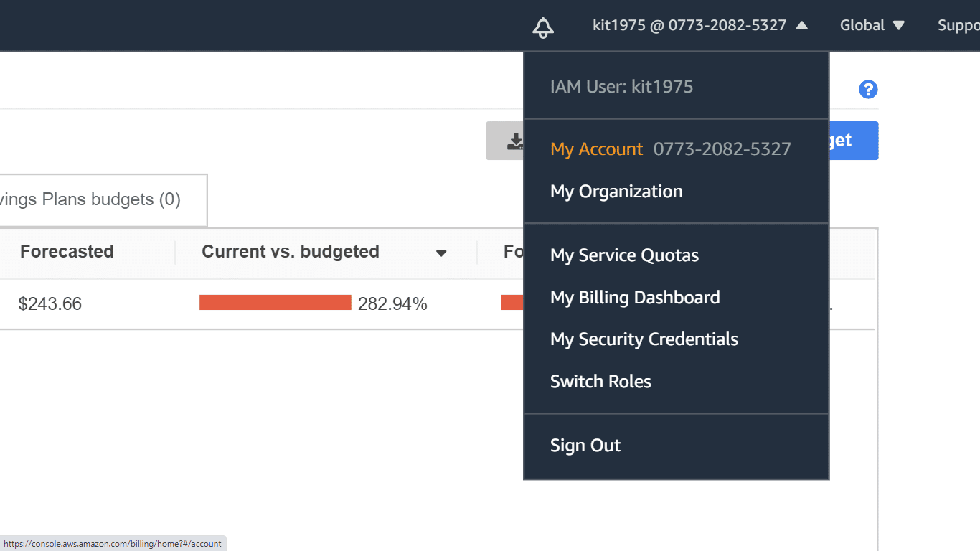
Task: Sort by the Forecasted column header
Action: point(67,251)
